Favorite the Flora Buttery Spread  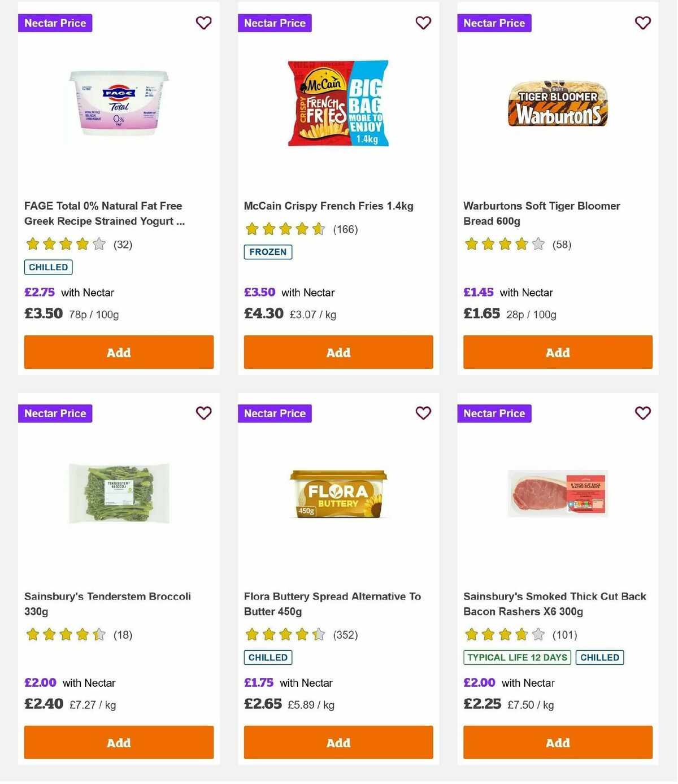423,413
